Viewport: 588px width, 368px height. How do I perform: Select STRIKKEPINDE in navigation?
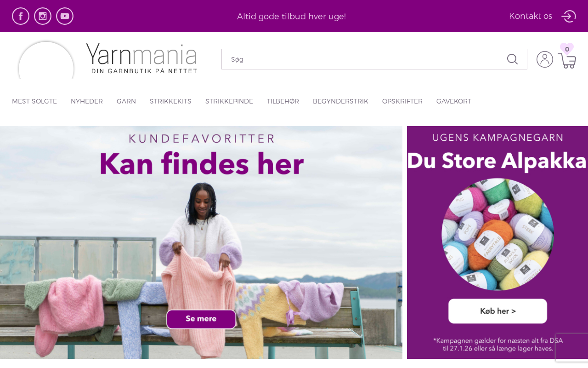(x=229, y=101)
